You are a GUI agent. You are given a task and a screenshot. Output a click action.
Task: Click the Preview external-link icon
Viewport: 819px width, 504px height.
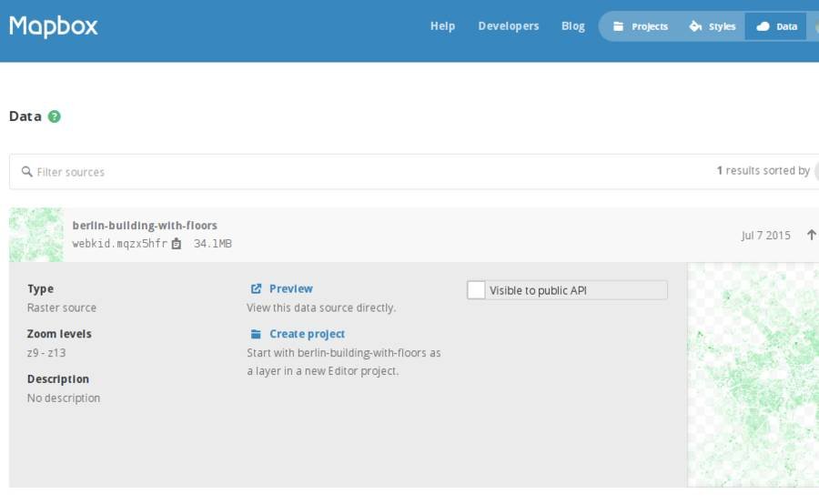[257, 288]
